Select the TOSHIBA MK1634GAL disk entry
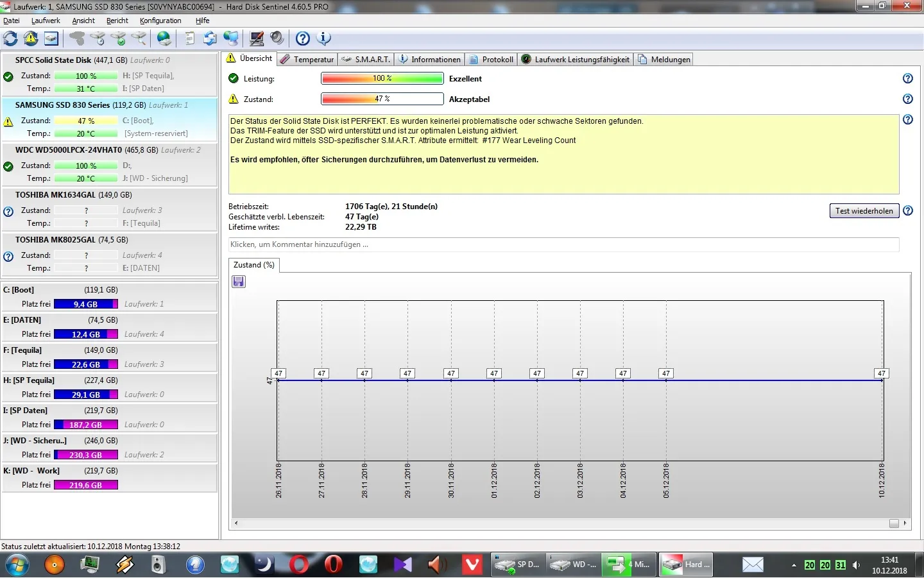Viewport: 924px width, 578px height. click(x=109, y=209)
